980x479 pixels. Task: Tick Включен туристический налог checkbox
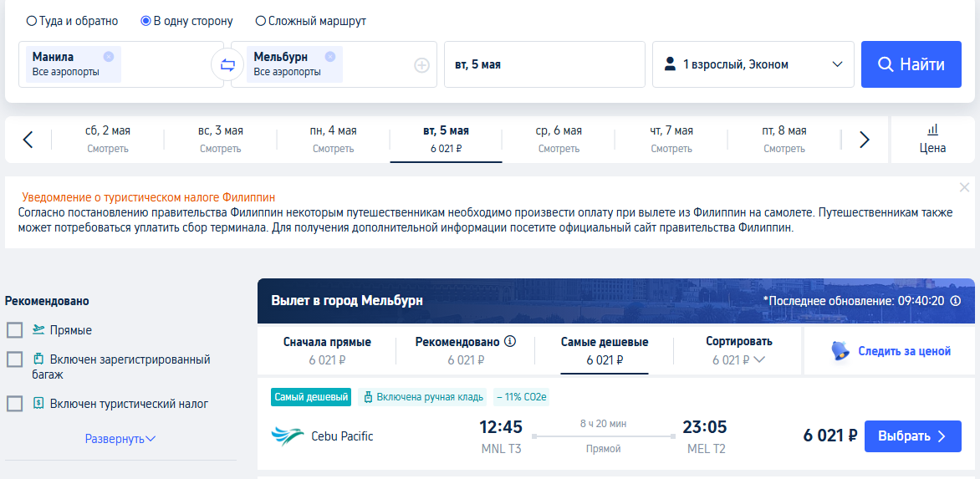(x=15, y=404)
